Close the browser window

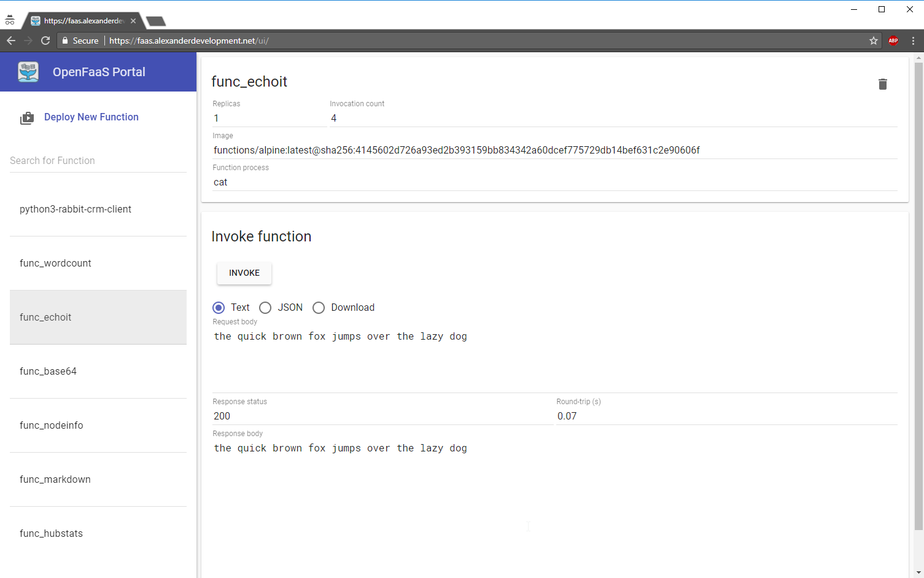click(910, 9)
